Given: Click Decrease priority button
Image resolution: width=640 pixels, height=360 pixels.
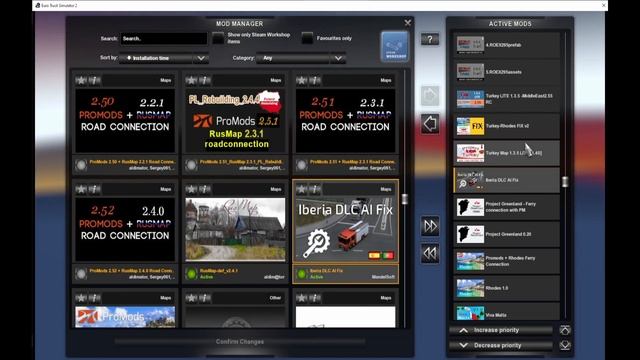Looking at the screenshot, I should tap(501, 345).
